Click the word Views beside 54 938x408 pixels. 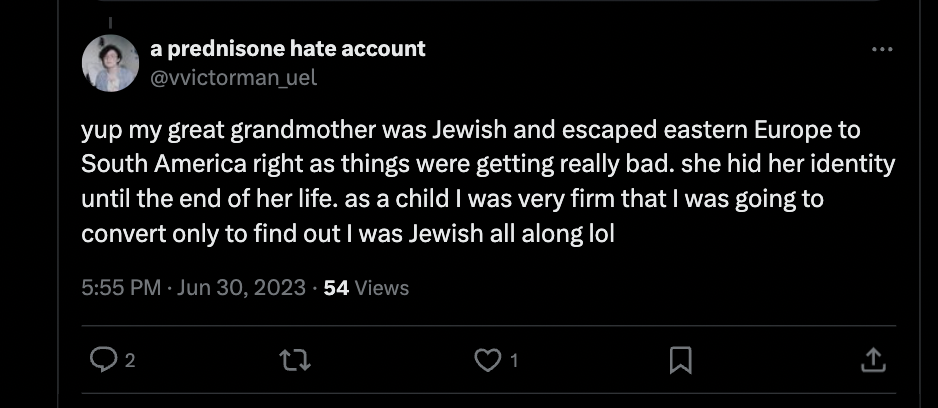coord(382,288)
